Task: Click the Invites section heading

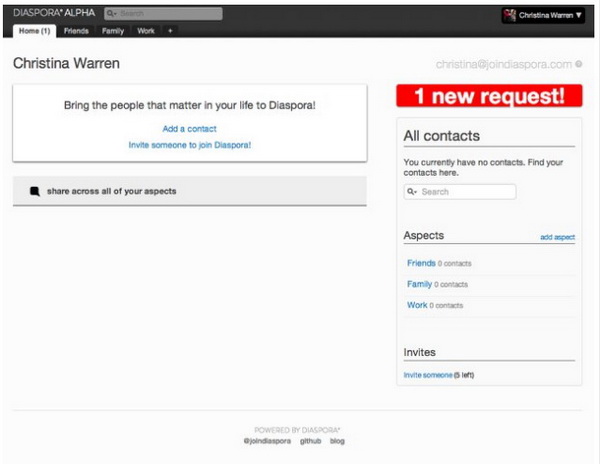Action: pos(419,352)
